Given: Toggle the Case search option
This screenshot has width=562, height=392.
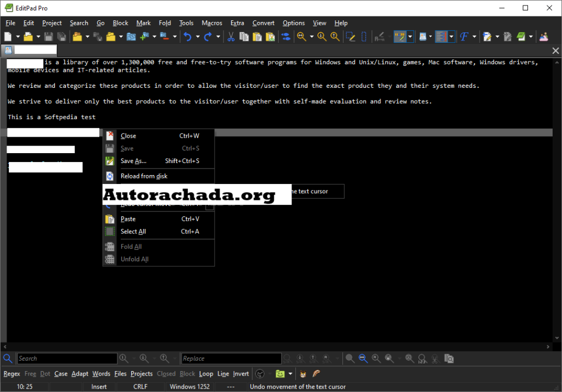Looking at the screenshot, I should click(x=61, y=374).
